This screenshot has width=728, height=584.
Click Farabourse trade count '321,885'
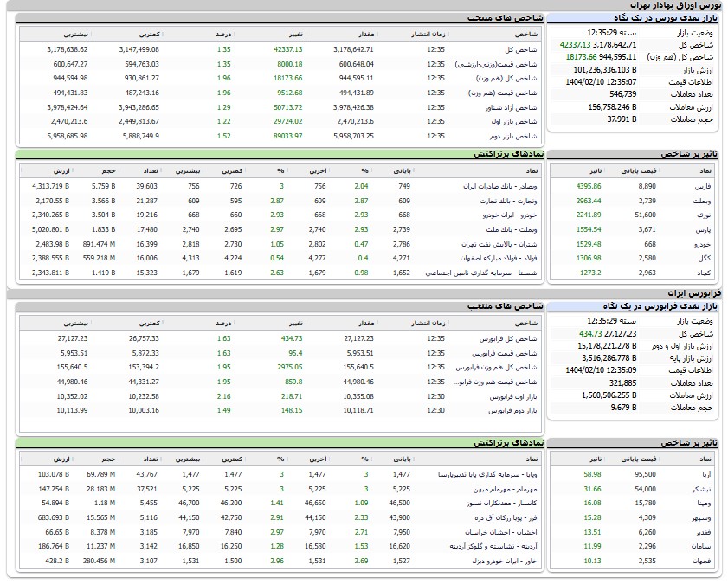point(622,383)
